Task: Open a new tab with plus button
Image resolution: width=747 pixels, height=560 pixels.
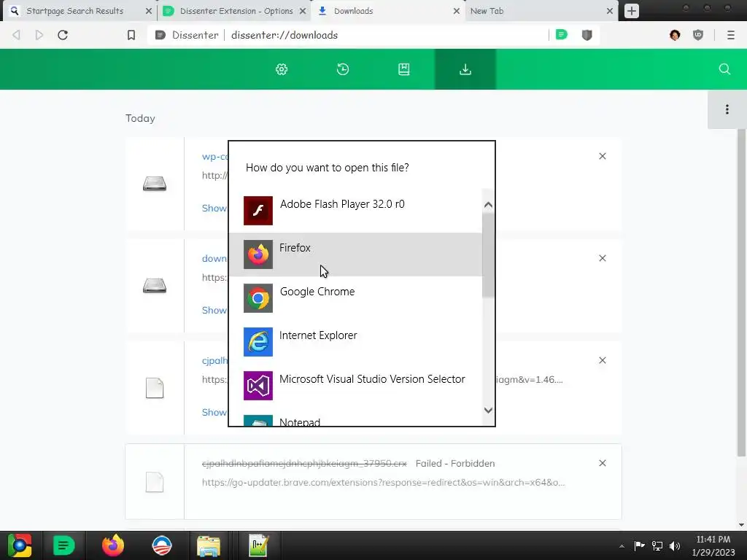Action: (x=632, y=10)
